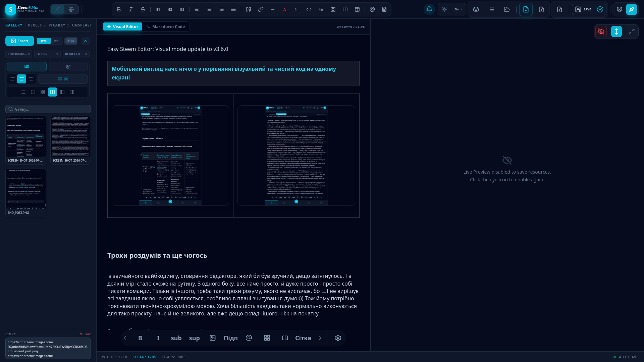Center text with top toolbar icon

click(209, 9)
